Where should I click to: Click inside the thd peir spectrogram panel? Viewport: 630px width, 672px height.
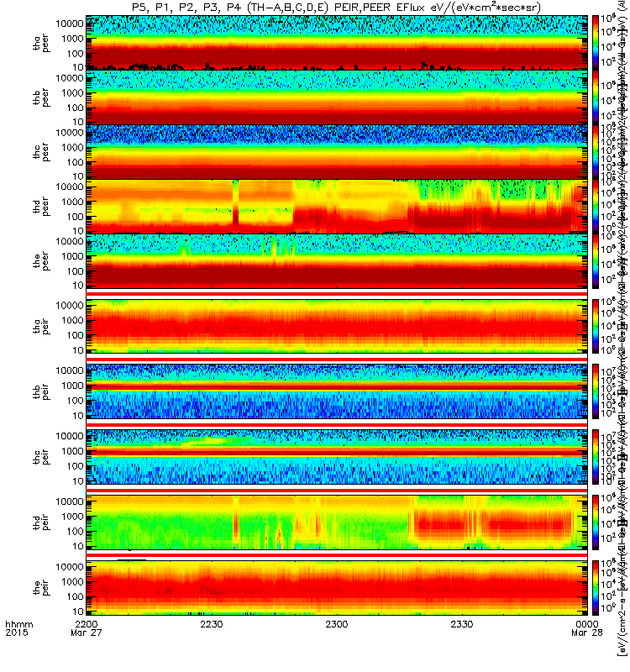click(x=337, y=522)
